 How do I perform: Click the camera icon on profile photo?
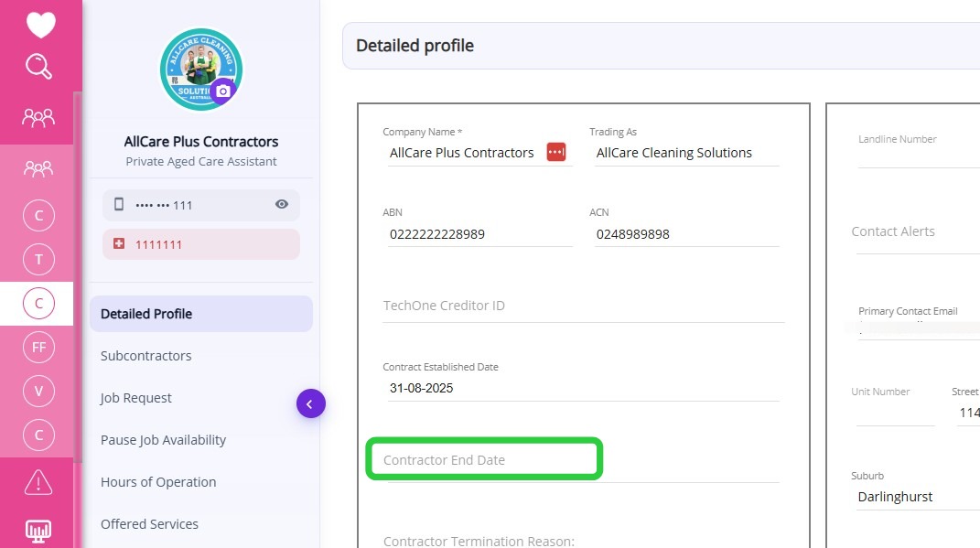point(223,91)
